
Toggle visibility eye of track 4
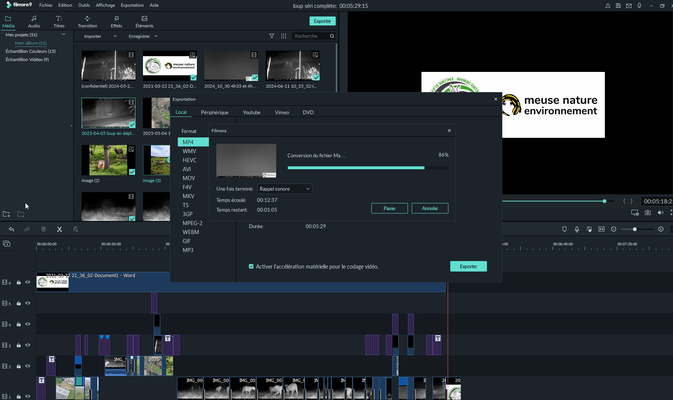(x=27, y=324)
